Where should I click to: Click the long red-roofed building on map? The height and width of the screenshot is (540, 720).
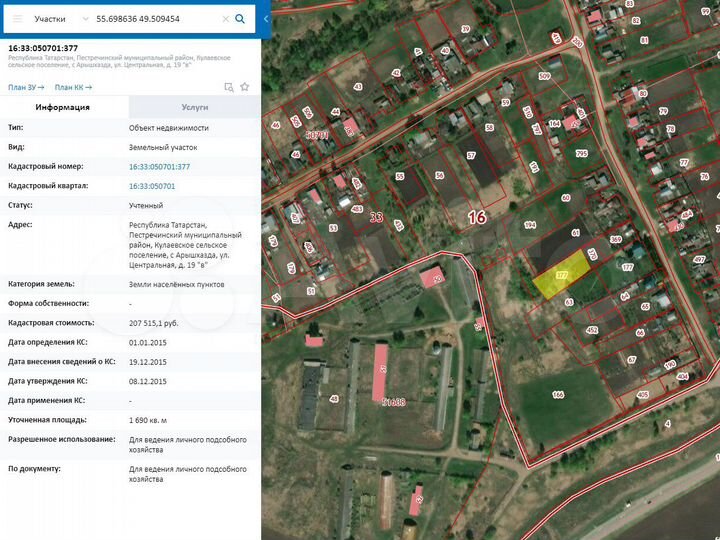[381, 370]
